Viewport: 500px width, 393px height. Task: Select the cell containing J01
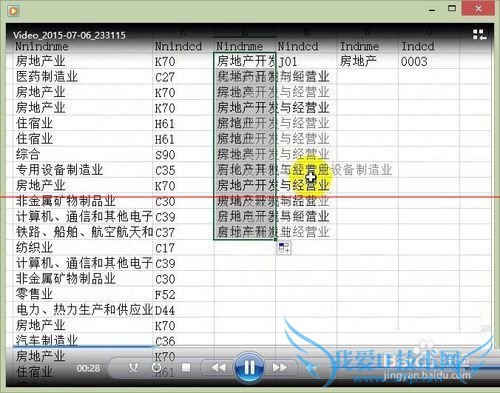point(306,61)
